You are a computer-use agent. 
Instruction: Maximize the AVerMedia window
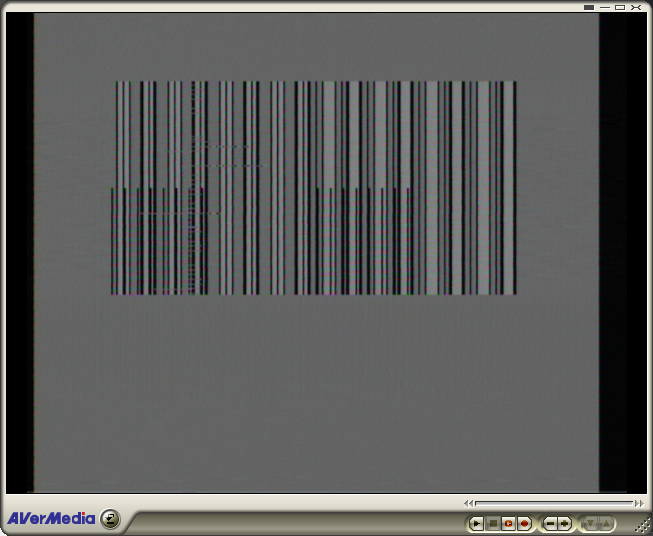pos(620,7)
